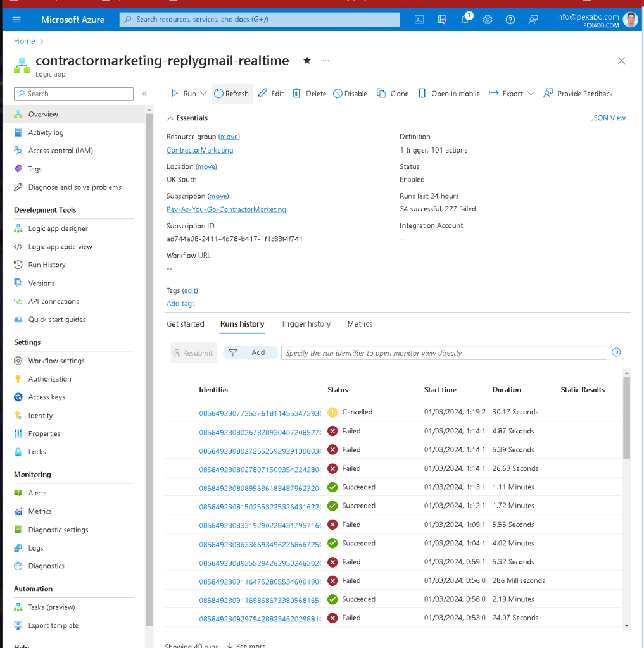The height and width of the screenshot is (648, 644).
Task: Open the help question mark icon
Action: click(510, 20)
